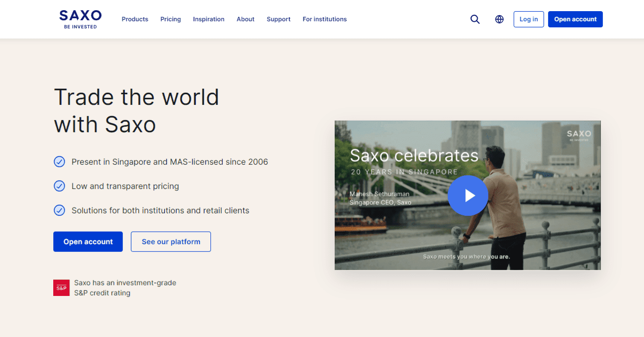Screen dimensions: 644x337
Task: Click checkmark icon beside institutions and retail line
Action: coord(59,210)
